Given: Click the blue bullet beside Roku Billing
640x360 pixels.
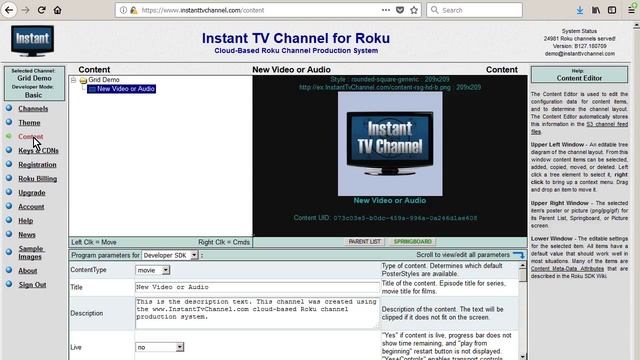Looking at the screenshot, I should point(9,178).
